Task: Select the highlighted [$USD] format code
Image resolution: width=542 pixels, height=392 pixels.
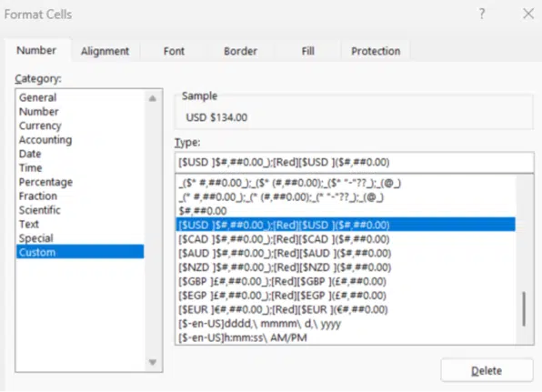Action: [x=346, y=225]
